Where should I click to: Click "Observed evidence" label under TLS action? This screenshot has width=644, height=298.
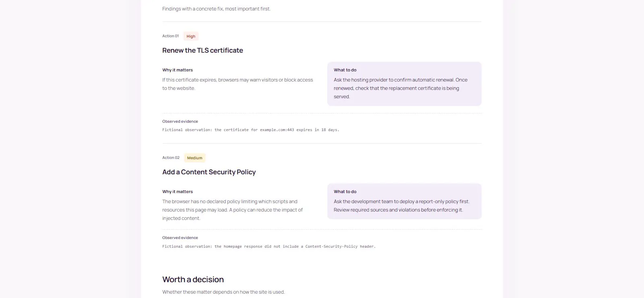[x=180, y=121]
